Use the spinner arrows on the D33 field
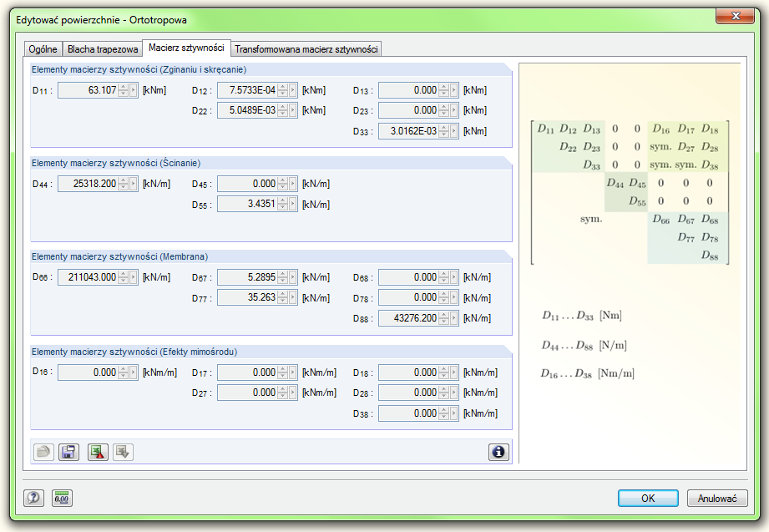 click(444, 131)
